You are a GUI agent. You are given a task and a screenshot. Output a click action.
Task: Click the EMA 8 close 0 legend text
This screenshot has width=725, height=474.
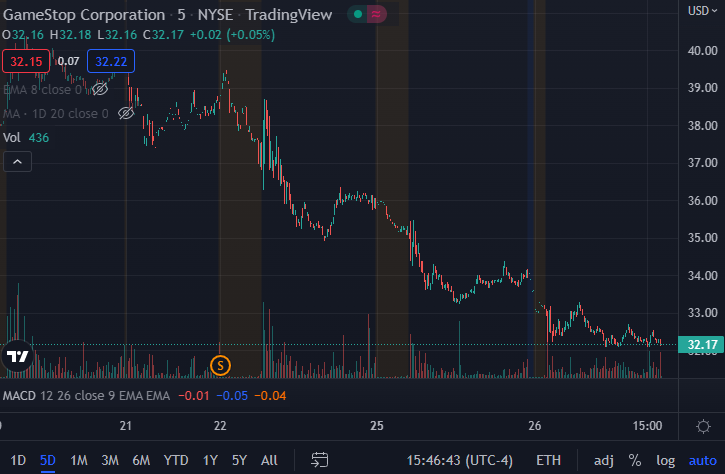tap(43, 89)
